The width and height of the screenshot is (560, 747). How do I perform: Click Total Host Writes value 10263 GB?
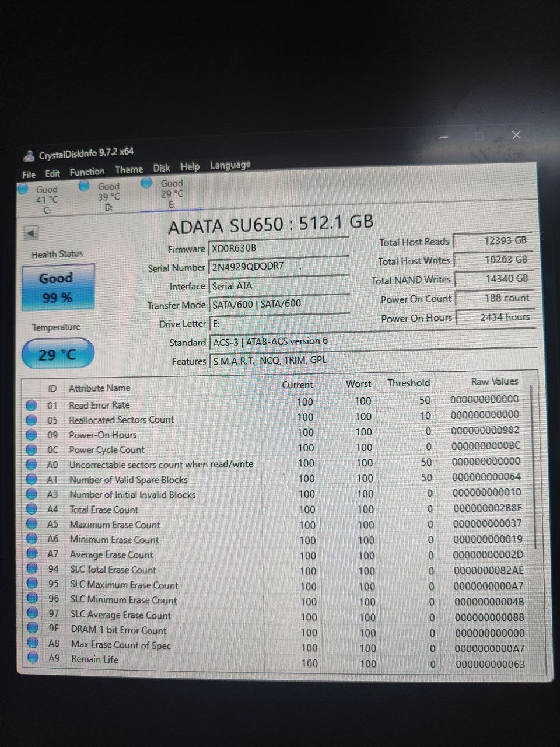coord(493,260)
